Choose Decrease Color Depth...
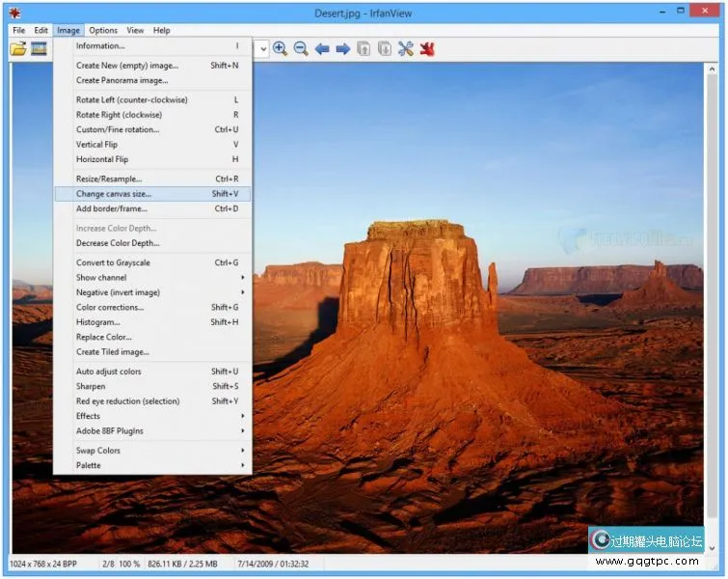 tap(152, 243)
